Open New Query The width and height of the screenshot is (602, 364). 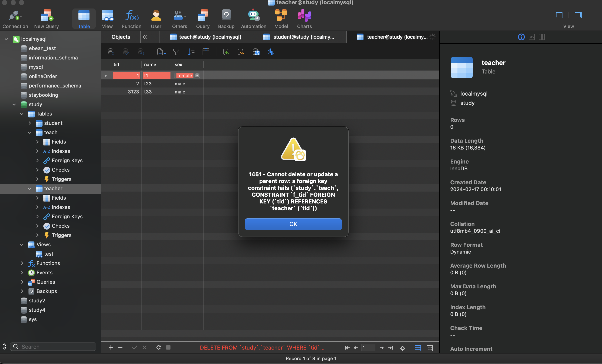[x=46, y=18]
